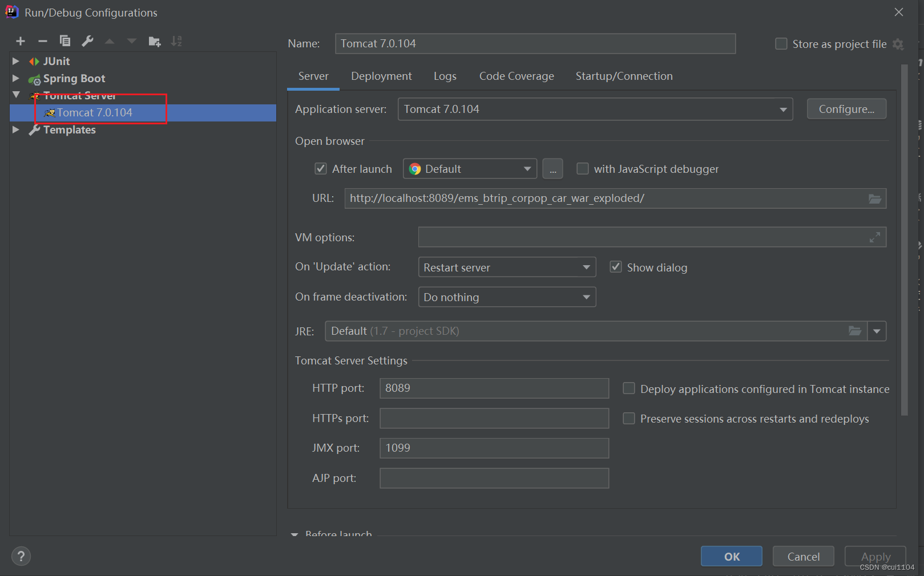
Task: Click the HTTPs port field
Action: click(x=494, y=418)
